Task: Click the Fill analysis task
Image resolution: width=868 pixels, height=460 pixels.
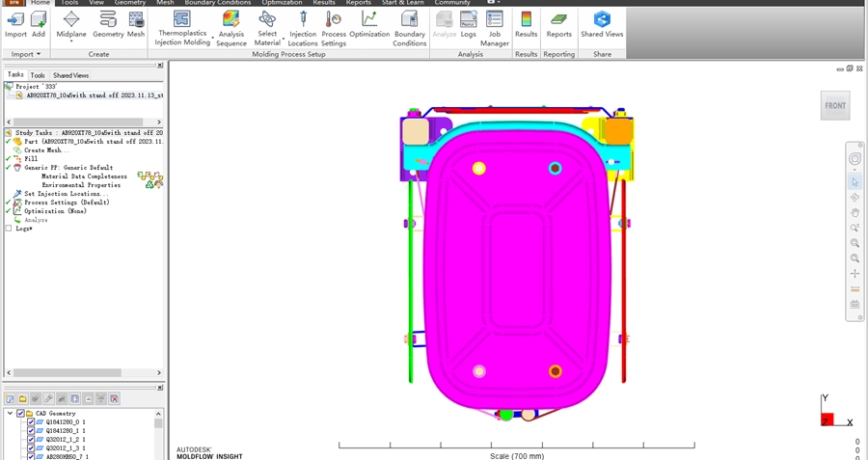Action: coord(31,159)
